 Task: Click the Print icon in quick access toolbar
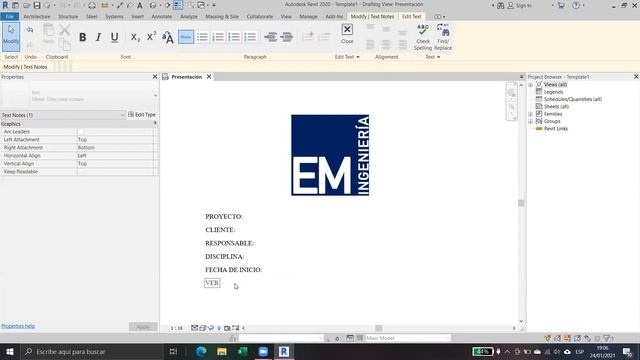click(92, 5)
